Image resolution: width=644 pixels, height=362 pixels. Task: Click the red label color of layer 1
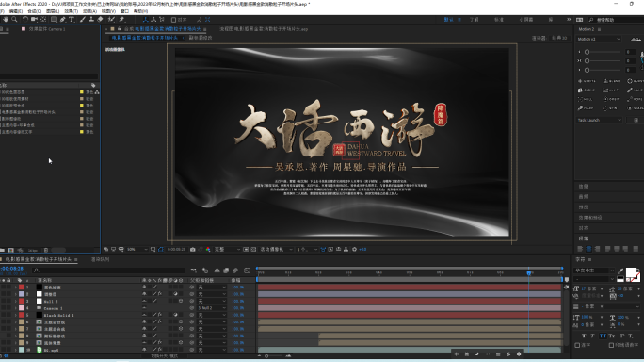tap(22, 288)
